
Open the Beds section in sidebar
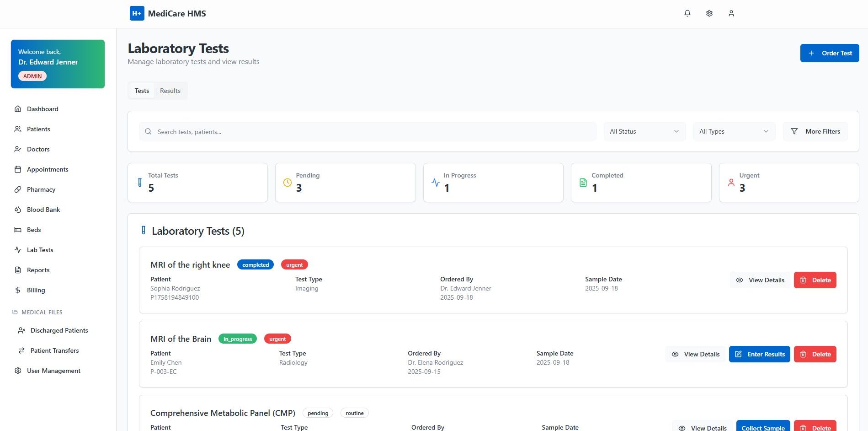[x=33, y=230]
